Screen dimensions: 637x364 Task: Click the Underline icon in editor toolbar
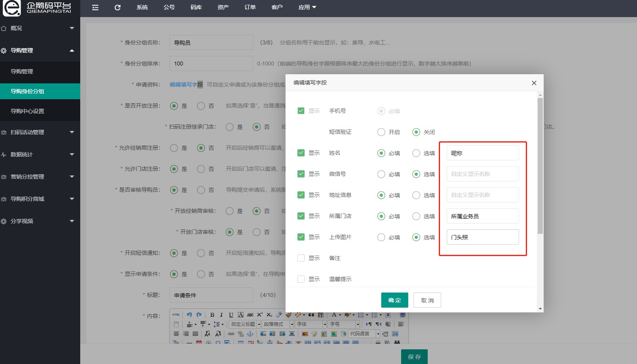pyautogui.click(x=231, y=315)
